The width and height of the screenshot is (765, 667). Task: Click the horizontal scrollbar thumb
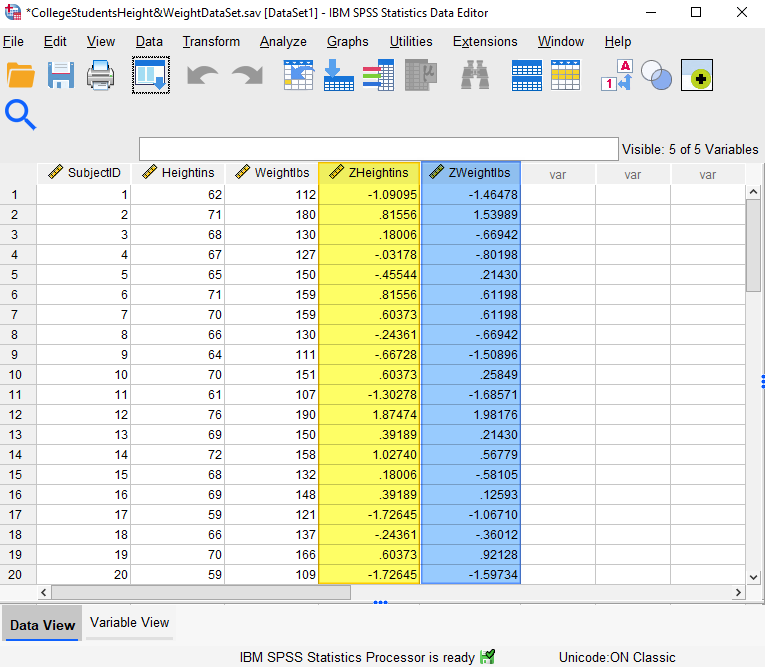tap(201, 592)
